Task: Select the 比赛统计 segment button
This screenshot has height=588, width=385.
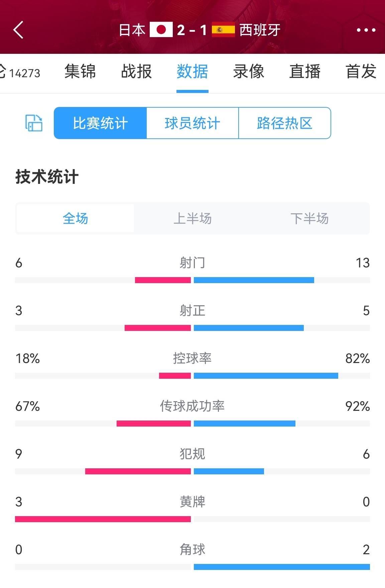Action: pos(100,123)
